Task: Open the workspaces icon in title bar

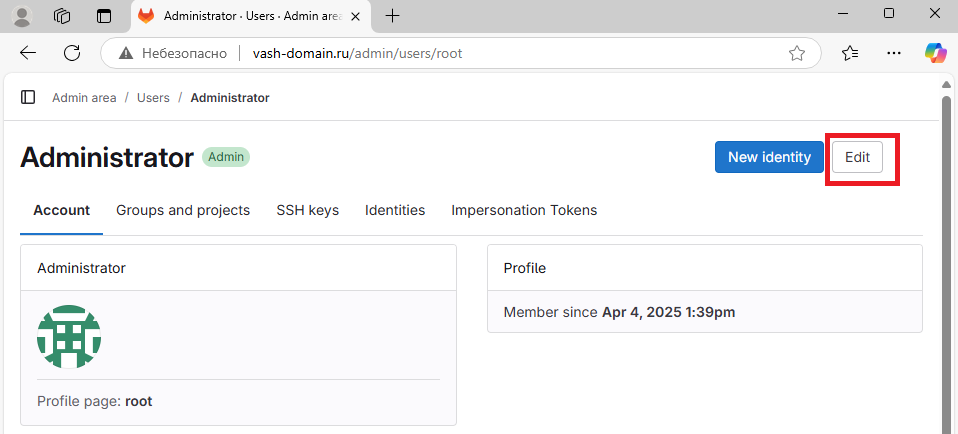Action: 62,16
